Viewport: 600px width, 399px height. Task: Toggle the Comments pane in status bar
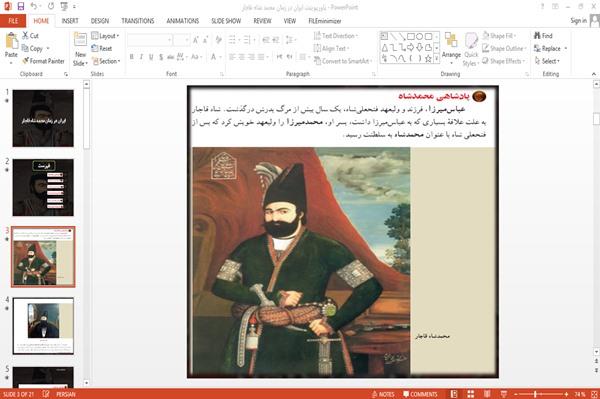point(420,394)
